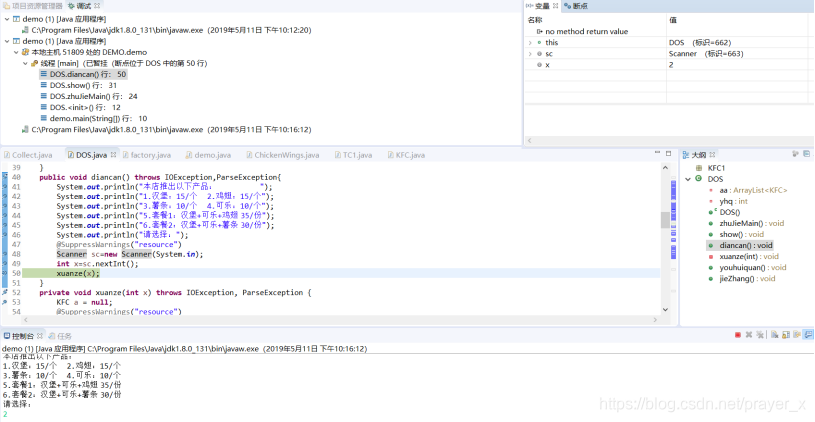Screen dimensions: 815x422
Task: Click the editor vertical scrollbar thumb
Action: click(x=665, y=220)
